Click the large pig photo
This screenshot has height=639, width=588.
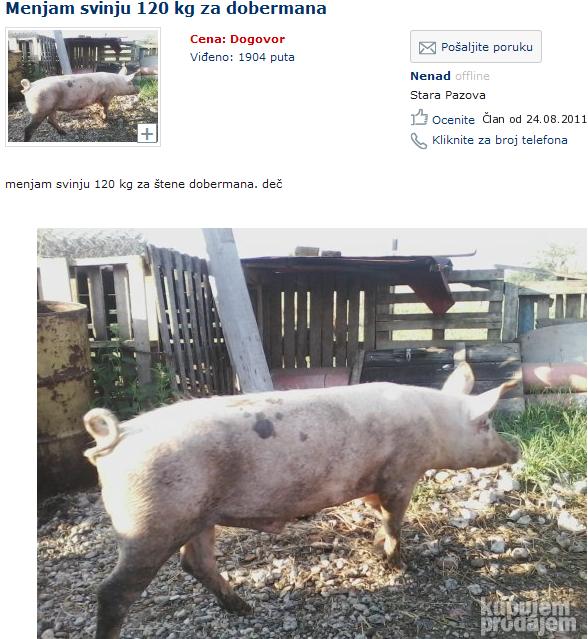click(312, 433)
